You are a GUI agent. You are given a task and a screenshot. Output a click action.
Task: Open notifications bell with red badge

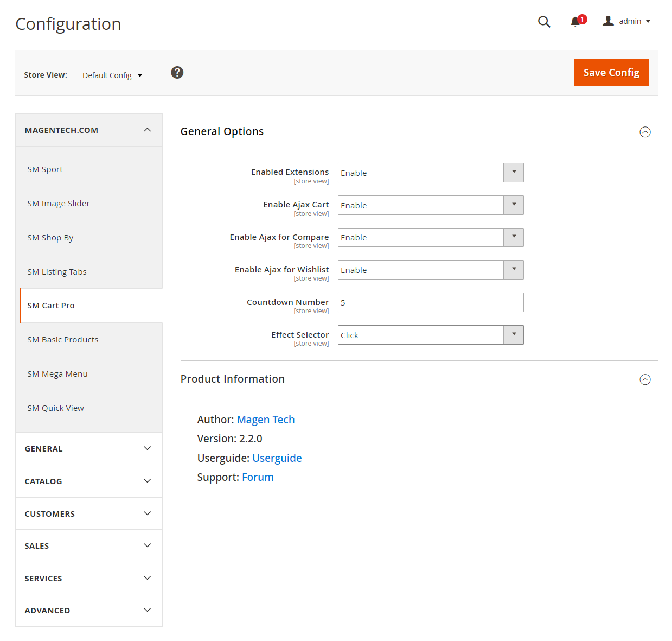(578, 21)
